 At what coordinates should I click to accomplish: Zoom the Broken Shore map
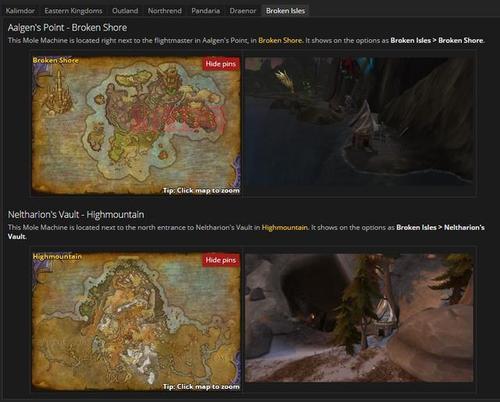[136, 125]
